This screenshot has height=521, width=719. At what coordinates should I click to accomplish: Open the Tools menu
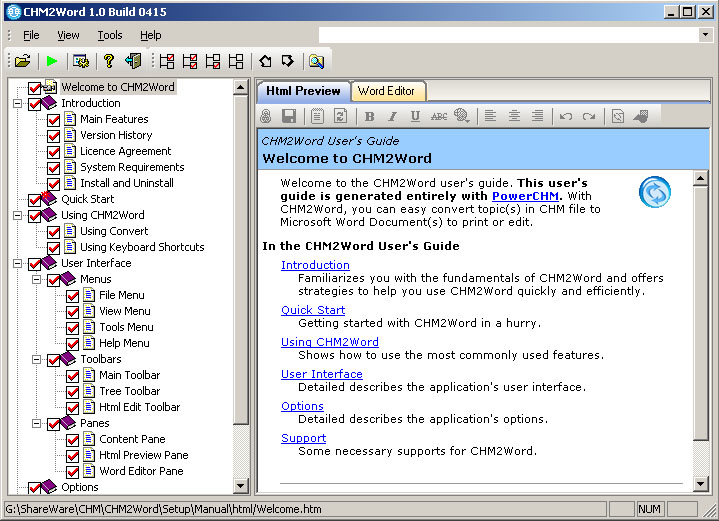pyautogui.click(x=110, y=35)
